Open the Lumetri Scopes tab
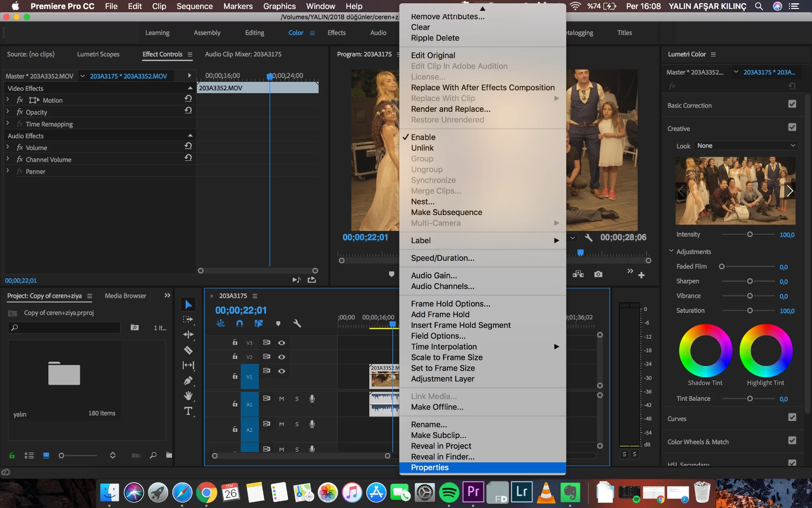 tap(98, 54)
